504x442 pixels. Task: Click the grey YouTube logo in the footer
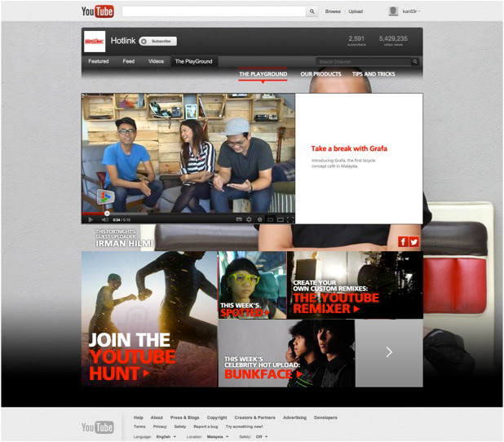click(x=97, y=427)
